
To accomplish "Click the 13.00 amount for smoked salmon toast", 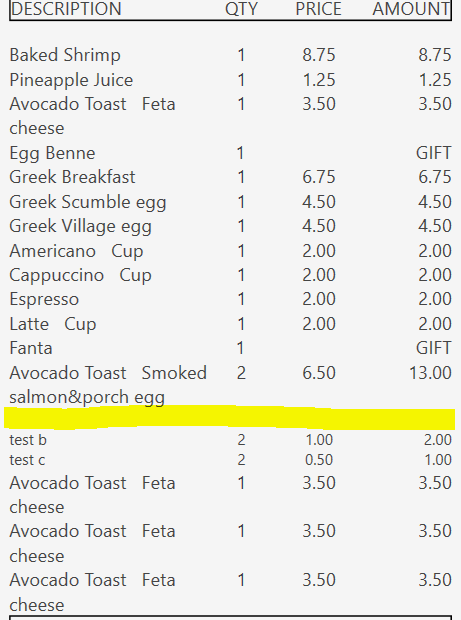I will coord(430,373).
